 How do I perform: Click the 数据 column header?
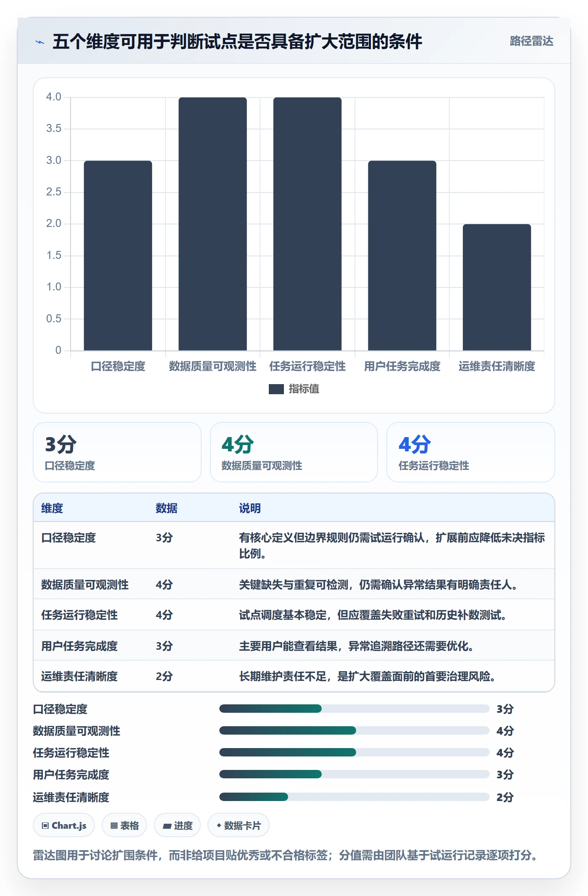(x=166, y=508)
